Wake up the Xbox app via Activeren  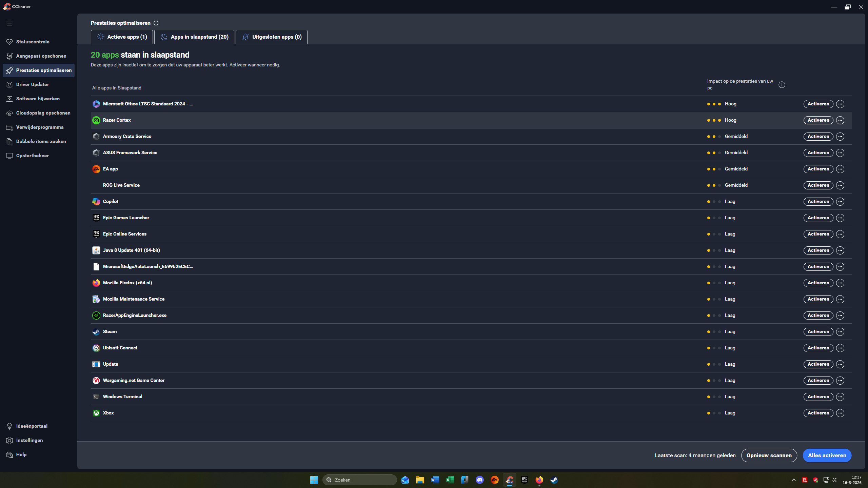coord(818,413)
